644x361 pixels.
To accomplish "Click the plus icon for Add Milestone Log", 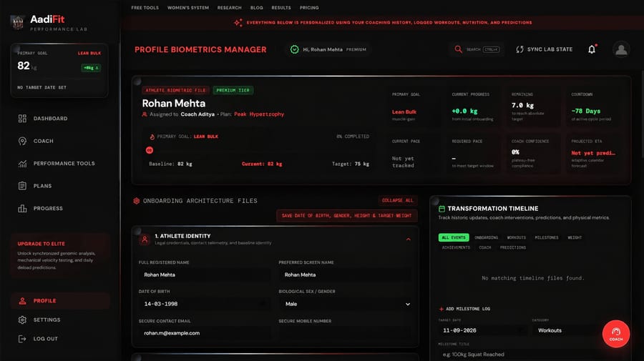I will coord(441,309).
